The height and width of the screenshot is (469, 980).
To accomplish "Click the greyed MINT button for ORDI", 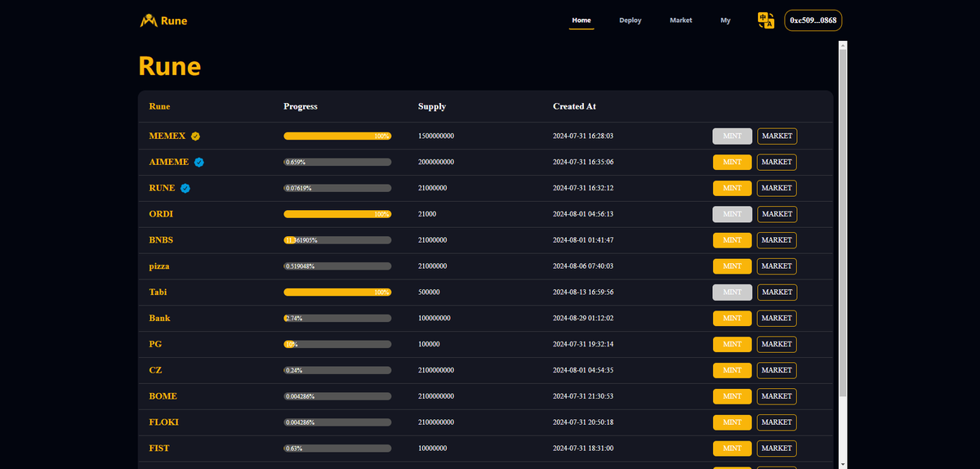I will [x=733, y=214].
